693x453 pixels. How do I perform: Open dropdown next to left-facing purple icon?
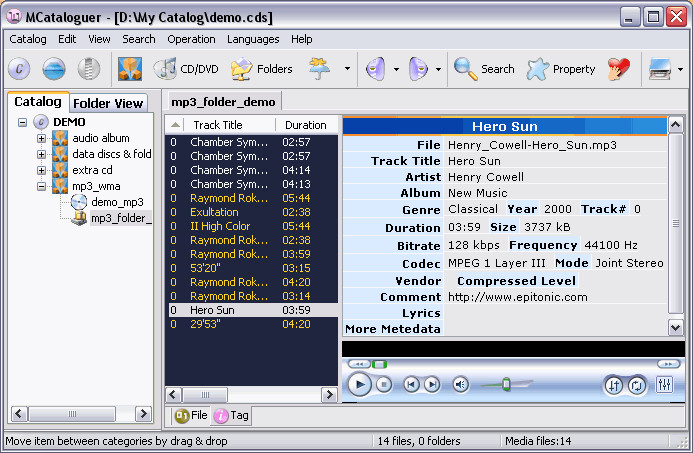(396, 69)
